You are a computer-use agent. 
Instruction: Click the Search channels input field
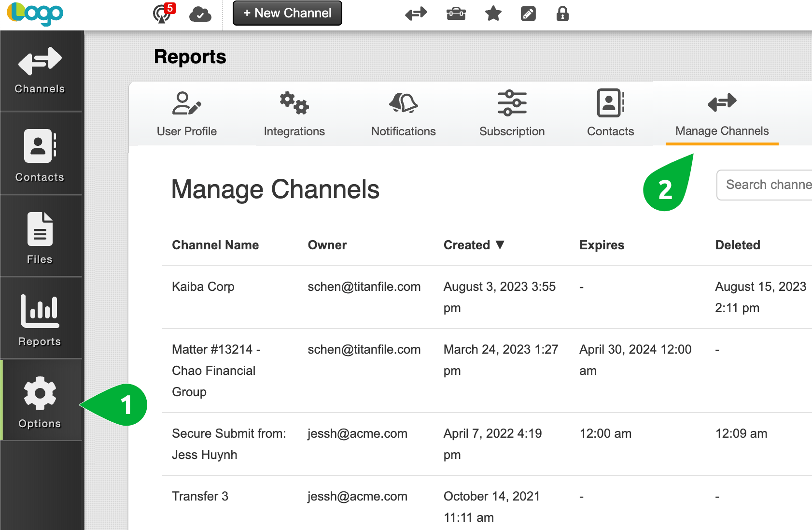point(768,185)
